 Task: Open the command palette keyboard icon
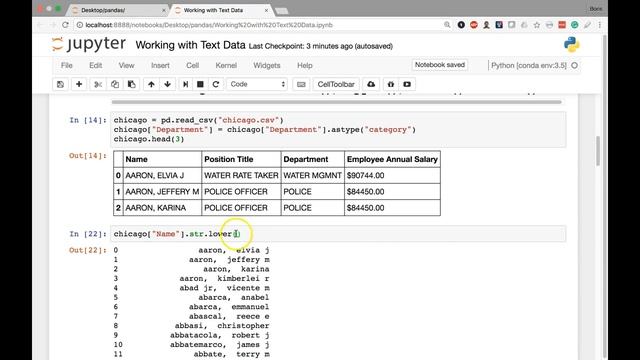tap(301, 84)
